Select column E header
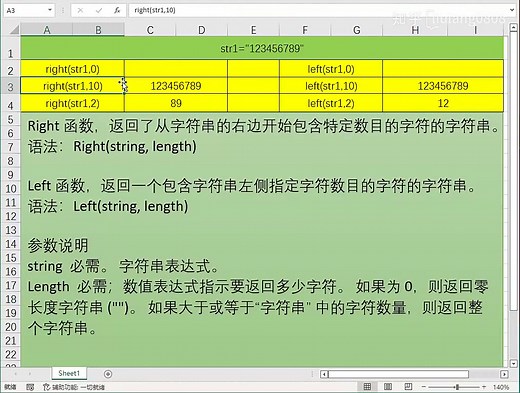This screenshot has height=393, width=520. coord(253,30)
